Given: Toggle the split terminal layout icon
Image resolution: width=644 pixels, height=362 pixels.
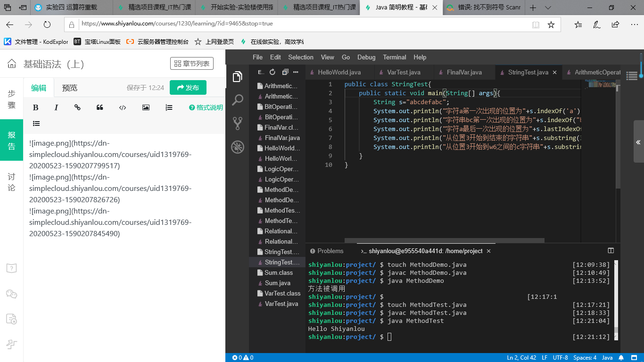Looking at the screenshot, I should (611, 251).
